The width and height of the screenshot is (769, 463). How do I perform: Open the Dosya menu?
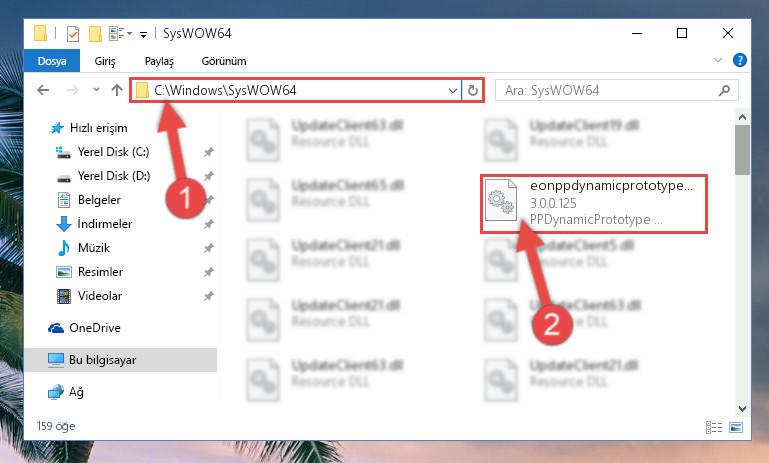[x=52, y=61]
